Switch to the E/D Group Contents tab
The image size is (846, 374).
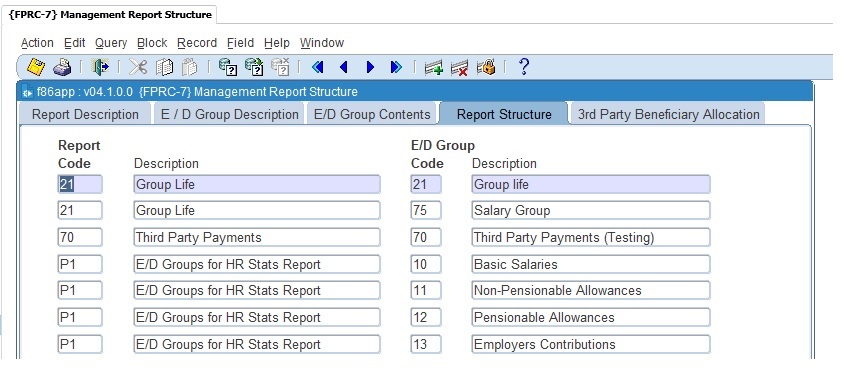[372, 114]
